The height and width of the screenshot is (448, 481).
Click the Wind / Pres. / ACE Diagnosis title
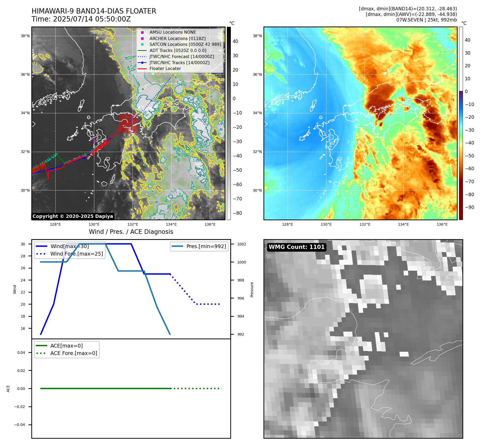pos(131,232)
